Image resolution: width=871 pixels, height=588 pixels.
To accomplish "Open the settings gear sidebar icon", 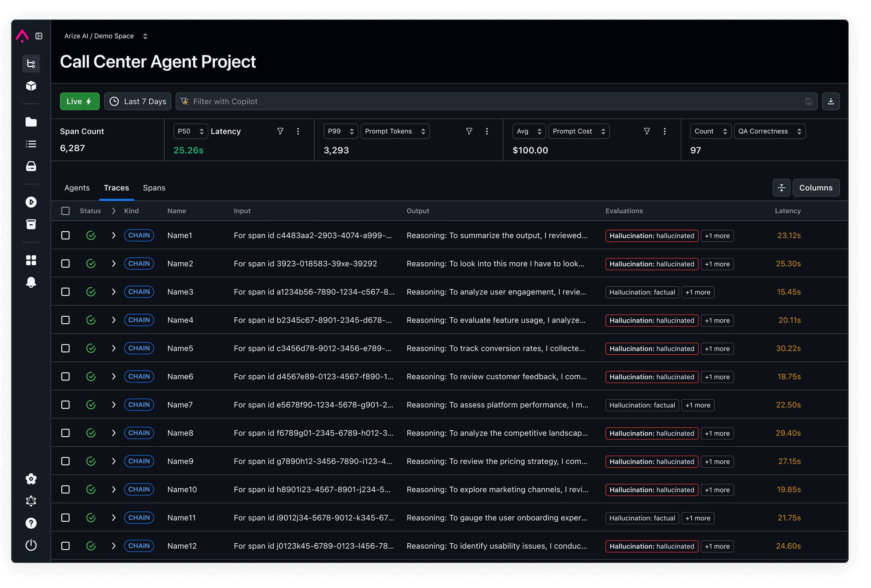I will click(31, 479).
